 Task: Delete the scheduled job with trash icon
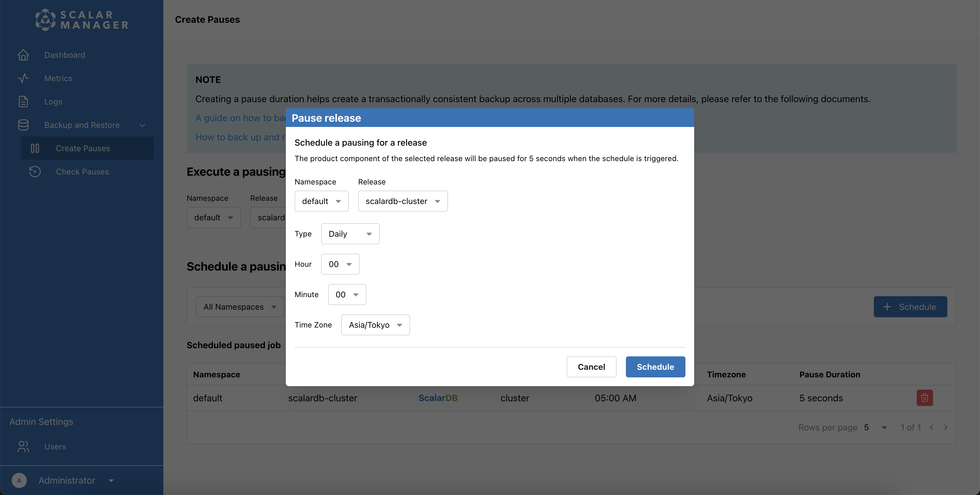click(x=925, y=398)
